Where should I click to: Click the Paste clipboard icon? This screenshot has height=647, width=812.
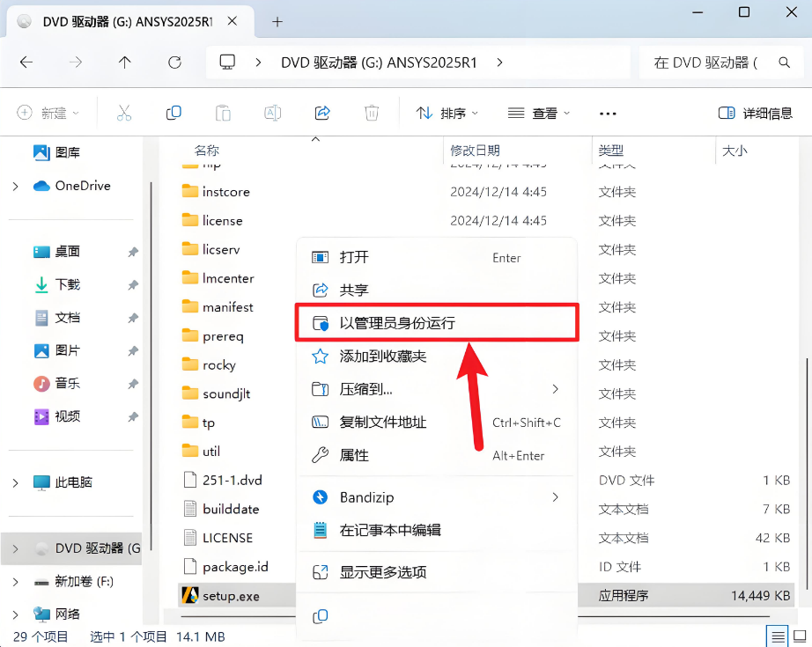click(x=223, y=113)
